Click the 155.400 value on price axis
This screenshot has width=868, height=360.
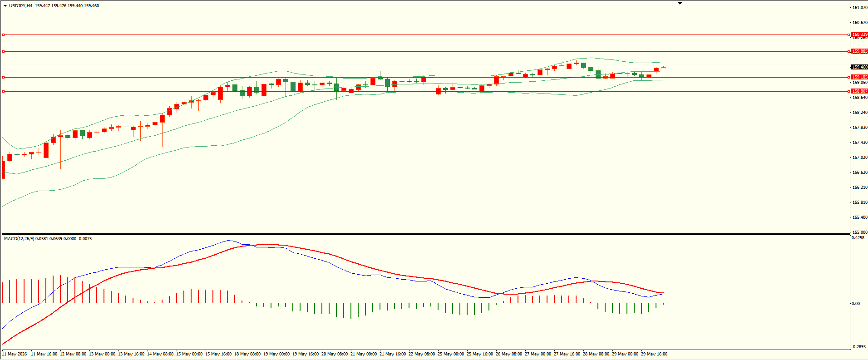click(x=860, y=217)
